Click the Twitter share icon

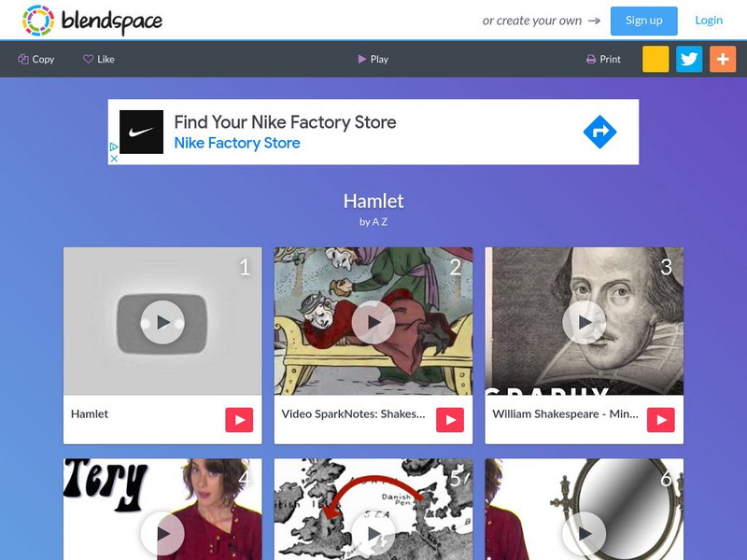point(689,59)
